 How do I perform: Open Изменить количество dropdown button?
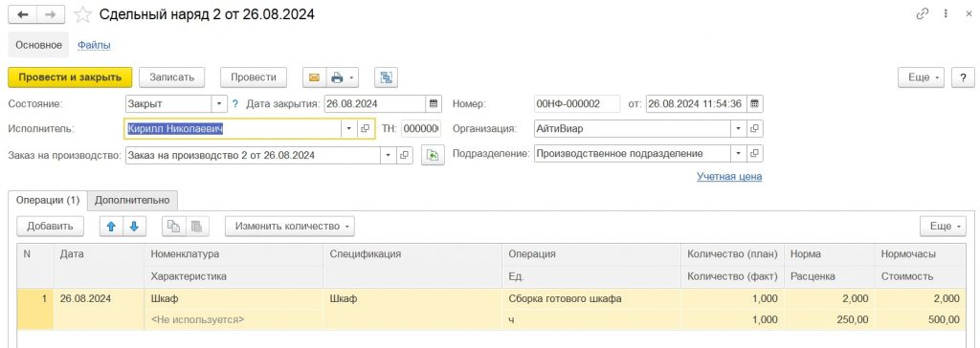pyautogui.click(x=290, y=227)
